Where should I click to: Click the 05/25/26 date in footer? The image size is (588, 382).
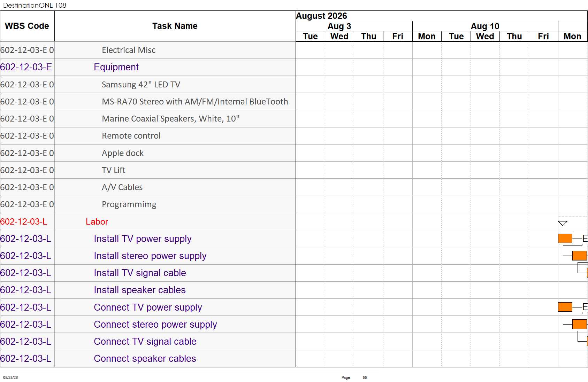10,377
